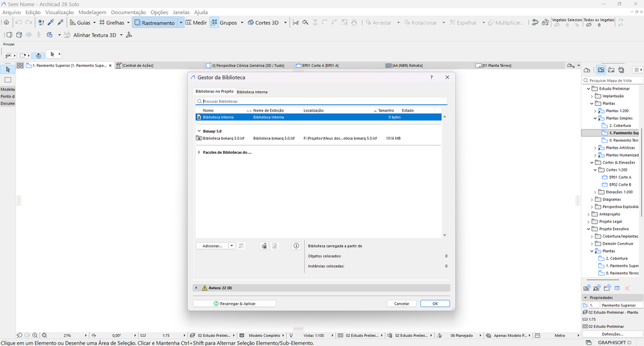Click the Definições... button in navigator properties
This screenshot has height=346, width=644.
(x=612, y=334)
